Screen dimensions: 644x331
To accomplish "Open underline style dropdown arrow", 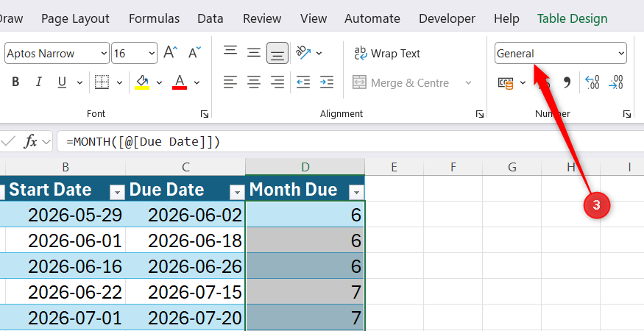I will coord(79,82).
